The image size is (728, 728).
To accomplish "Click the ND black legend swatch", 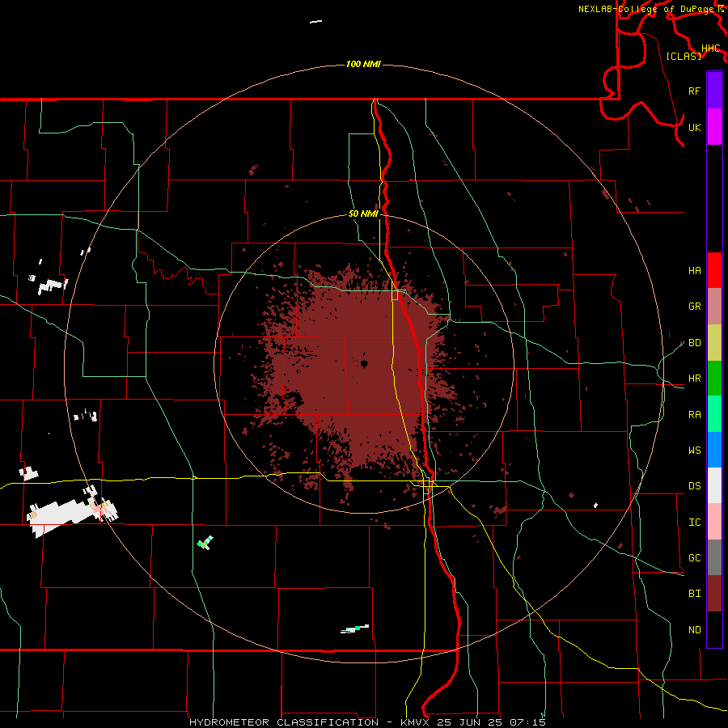I will [x=714, y=629].
